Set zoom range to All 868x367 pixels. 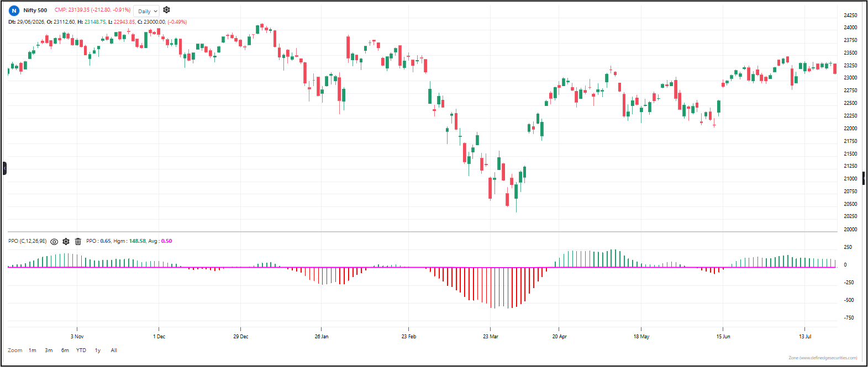click(x=114, y=350)
